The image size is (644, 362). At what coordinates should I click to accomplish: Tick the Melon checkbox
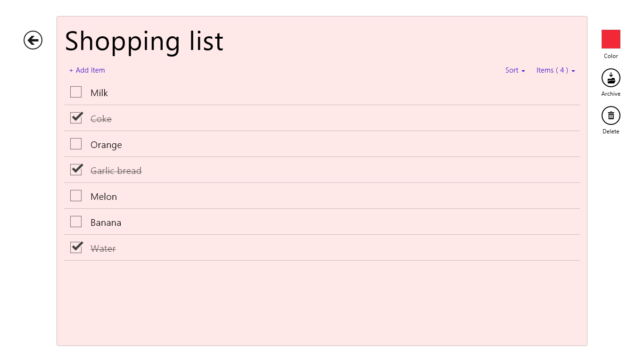click(76, 196)
